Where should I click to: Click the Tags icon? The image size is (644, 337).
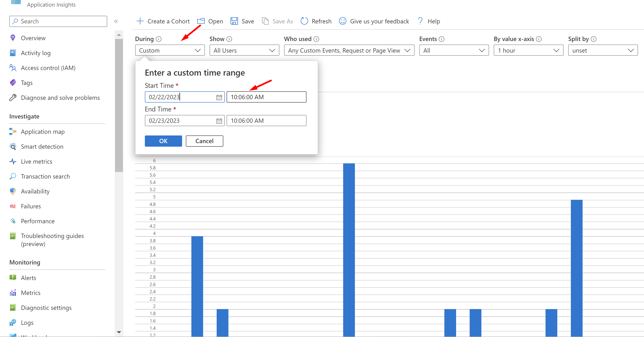(13, 83)
